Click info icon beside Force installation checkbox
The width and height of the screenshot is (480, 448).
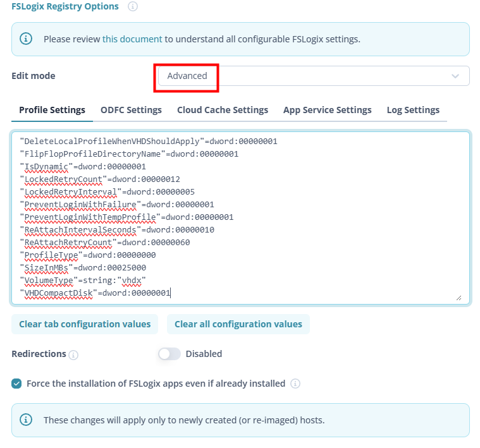tap(295, 384)
